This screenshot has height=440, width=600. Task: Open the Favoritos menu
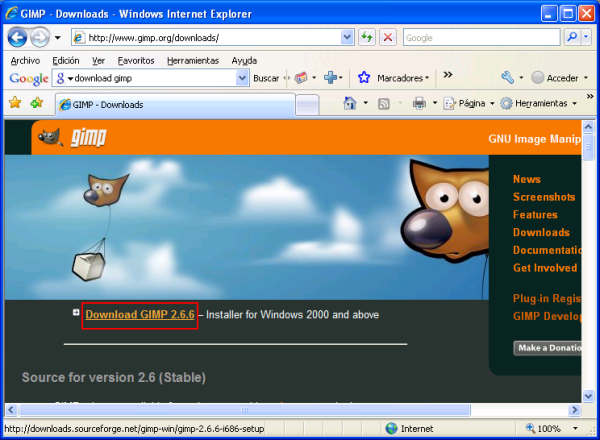(x=136, y=60)
